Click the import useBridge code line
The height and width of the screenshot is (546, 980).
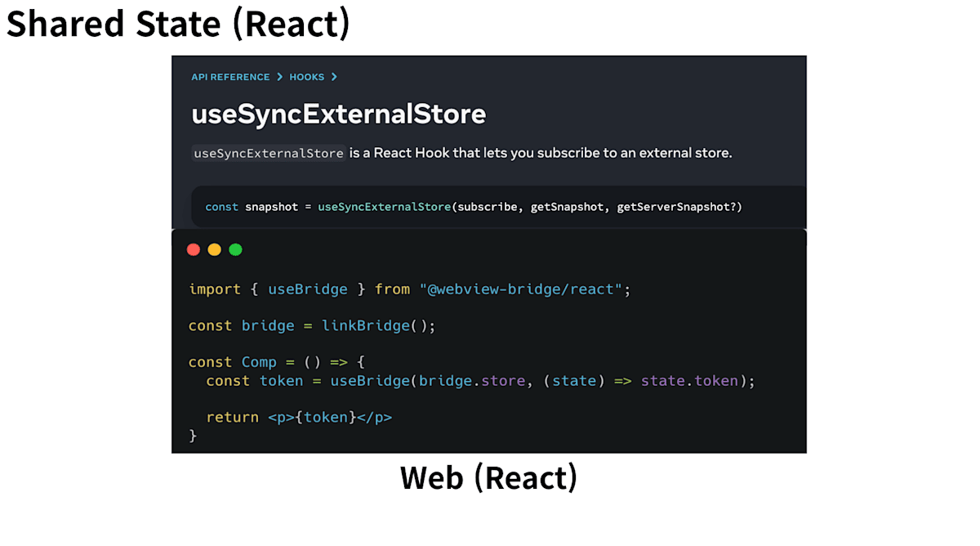click(410, 289)
